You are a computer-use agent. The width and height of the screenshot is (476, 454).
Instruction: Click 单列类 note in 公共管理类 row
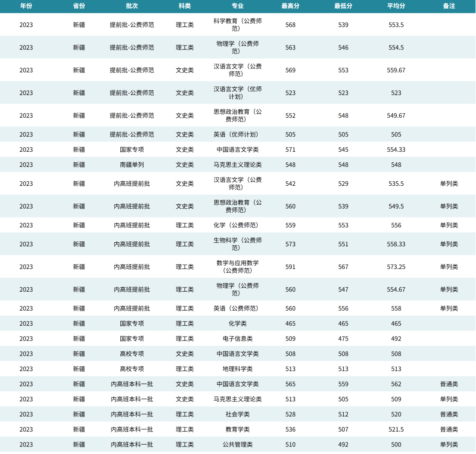click(x=449, y=445)
